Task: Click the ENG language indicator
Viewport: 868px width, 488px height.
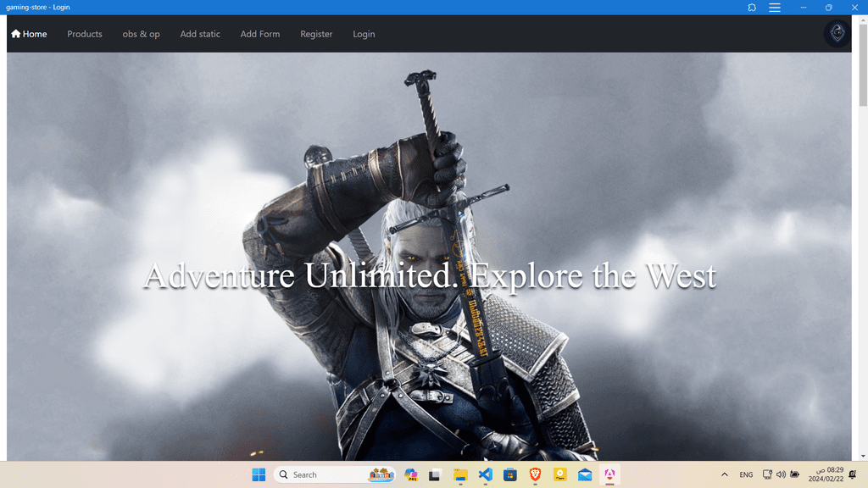Action: click(x=746, y=474)
